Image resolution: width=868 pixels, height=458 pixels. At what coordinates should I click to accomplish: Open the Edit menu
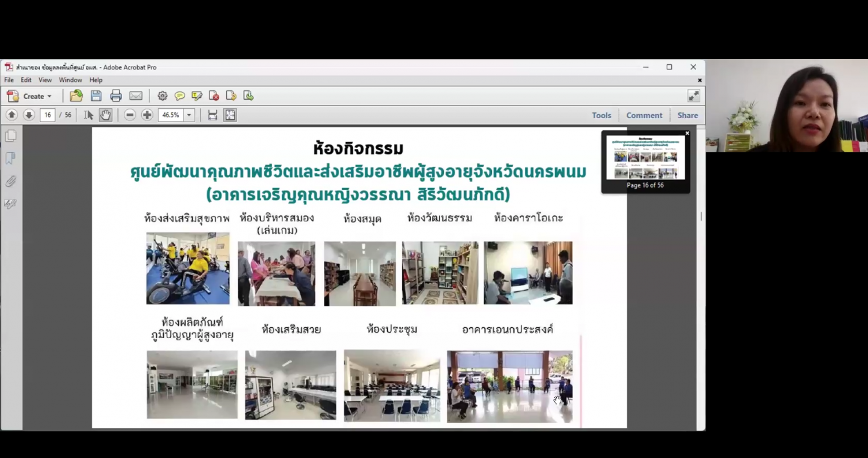(26, 80)
